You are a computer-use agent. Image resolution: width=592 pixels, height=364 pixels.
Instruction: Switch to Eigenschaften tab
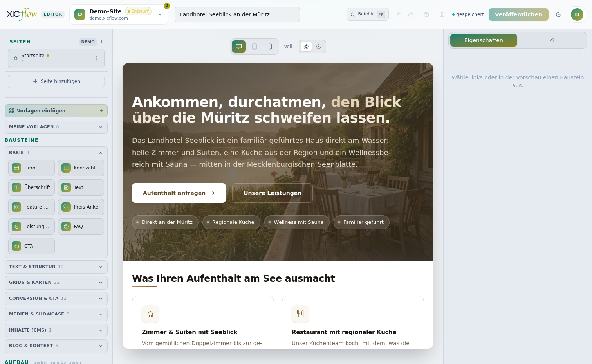(484, 40)
